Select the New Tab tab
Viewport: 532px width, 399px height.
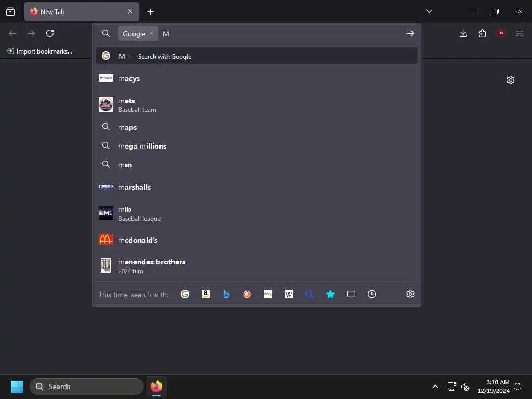pyautogui.click(x=82, y=11)
